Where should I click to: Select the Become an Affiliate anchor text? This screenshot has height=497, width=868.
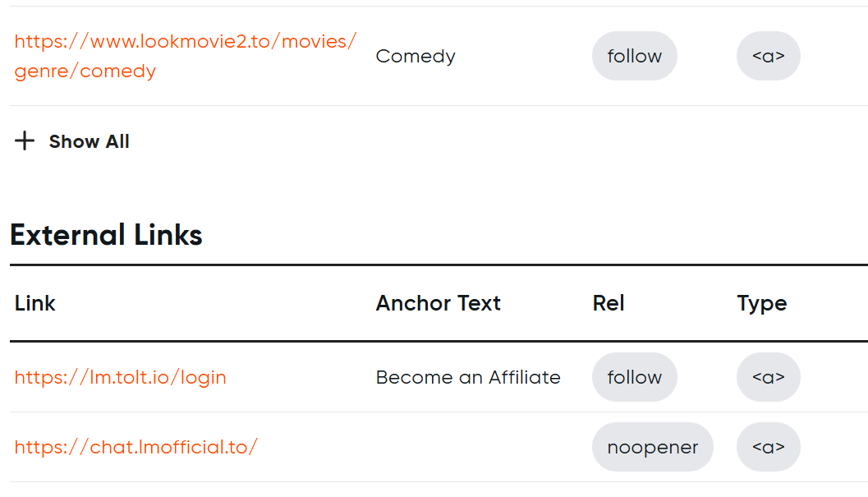click(468, 377)
